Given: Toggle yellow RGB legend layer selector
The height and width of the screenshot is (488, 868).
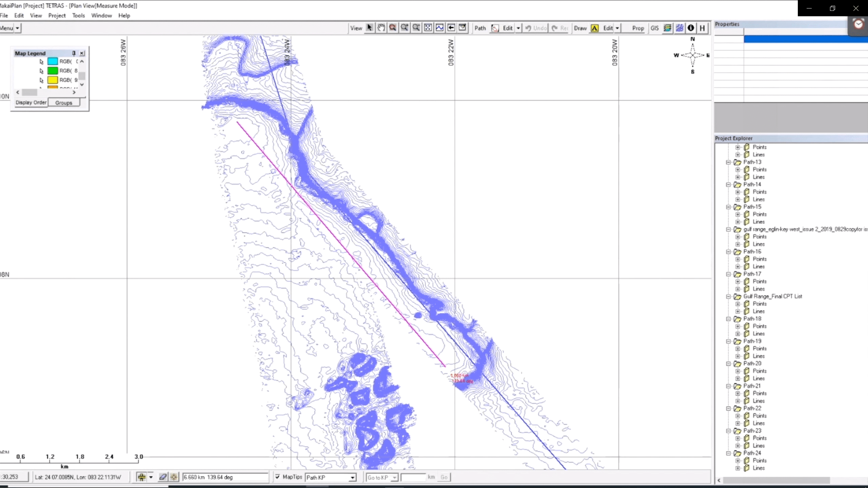Looking at the screenshot, I should pos(41,80).
